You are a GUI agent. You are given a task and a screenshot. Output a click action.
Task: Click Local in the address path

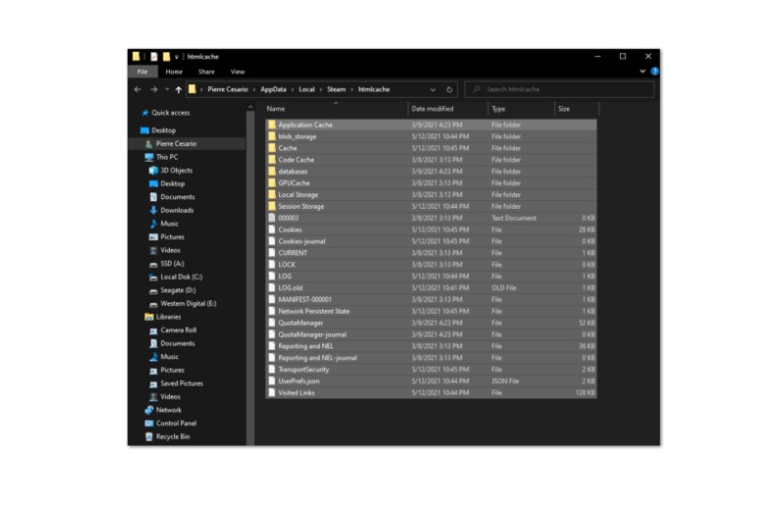tap(306, 89)
